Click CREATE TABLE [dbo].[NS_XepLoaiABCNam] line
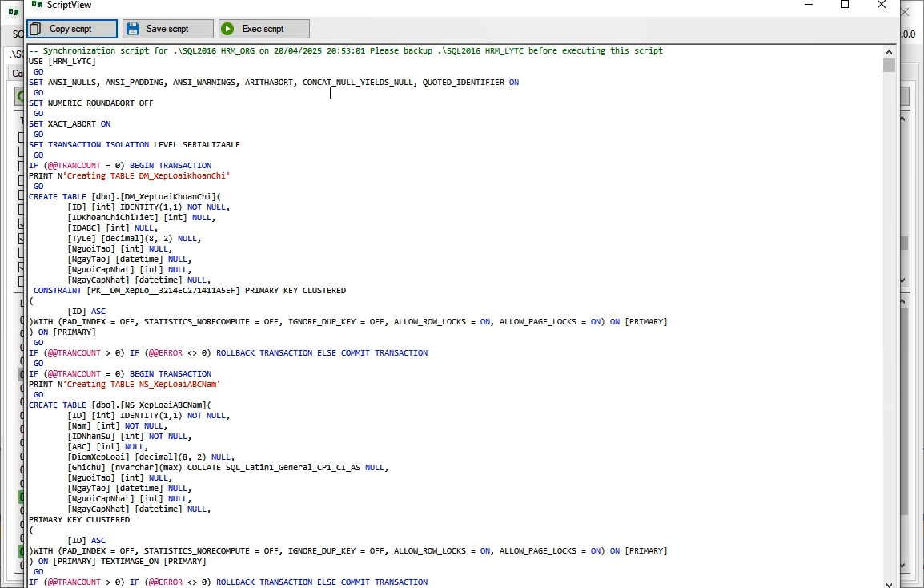 tap(120, 405)
